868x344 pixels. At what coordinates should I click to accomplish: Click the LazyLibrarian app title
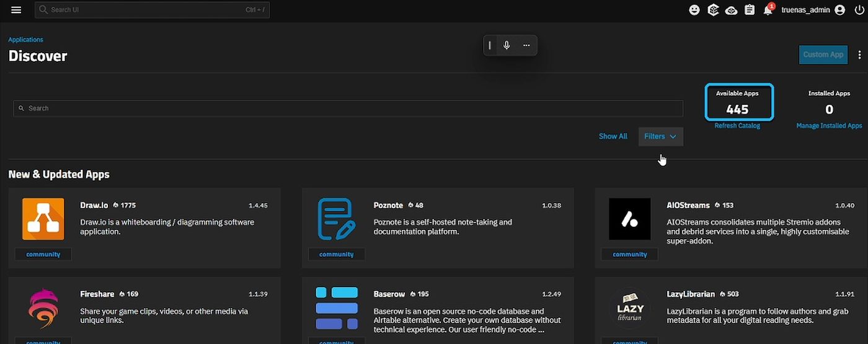pos(691,294)
